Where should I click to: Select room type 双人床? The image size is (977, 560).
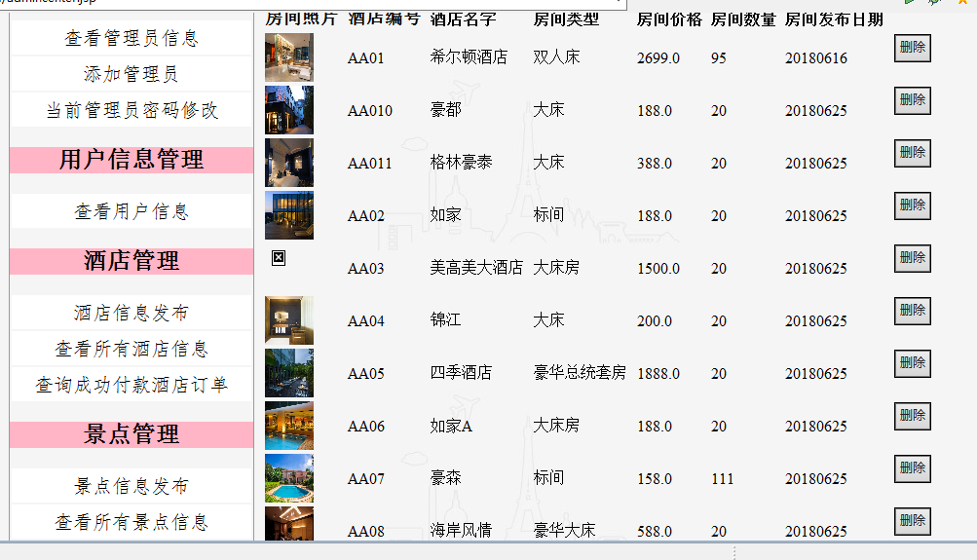tap(556, 57)
